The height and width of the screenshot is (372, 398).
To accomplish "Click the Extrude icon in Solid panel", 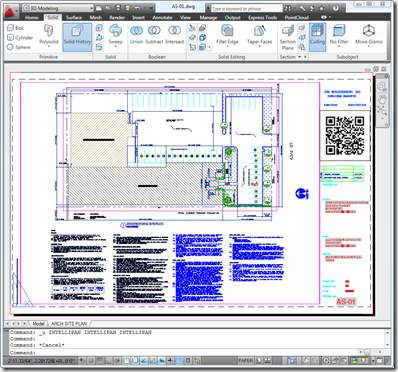I will tap(99, 28).
